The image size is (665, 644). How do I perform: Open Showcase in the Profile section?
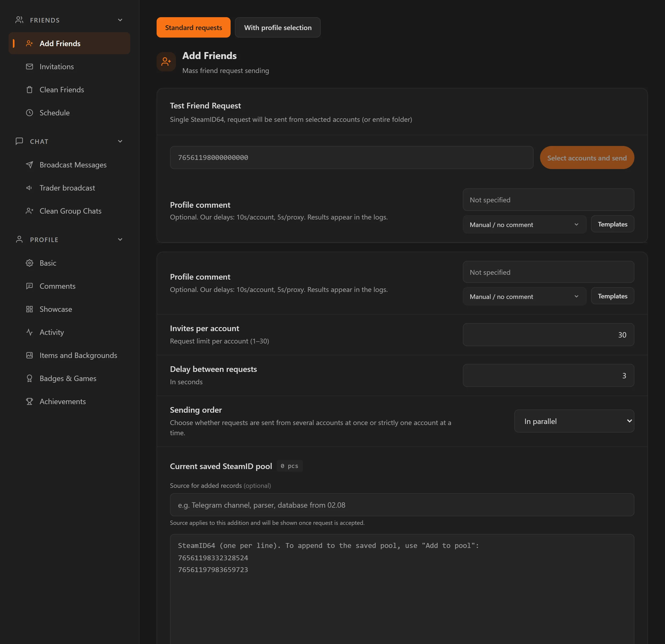(x=69, y=309)
